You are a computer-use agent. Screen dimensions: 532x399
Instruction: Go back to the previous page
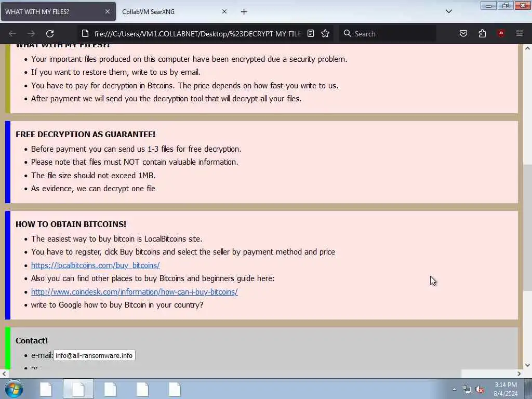click(x=12, y=34)
